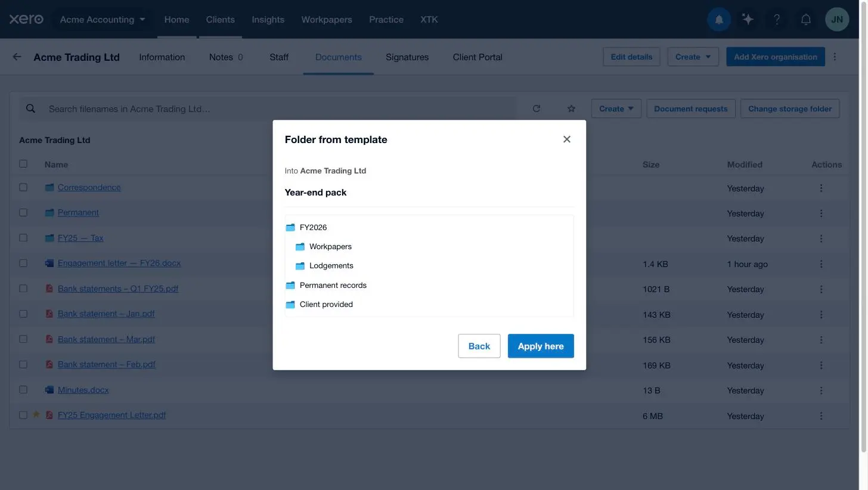This screenshot has width=868, height=490.
Task: Open the help question mark icon
Action: (777, 19)
